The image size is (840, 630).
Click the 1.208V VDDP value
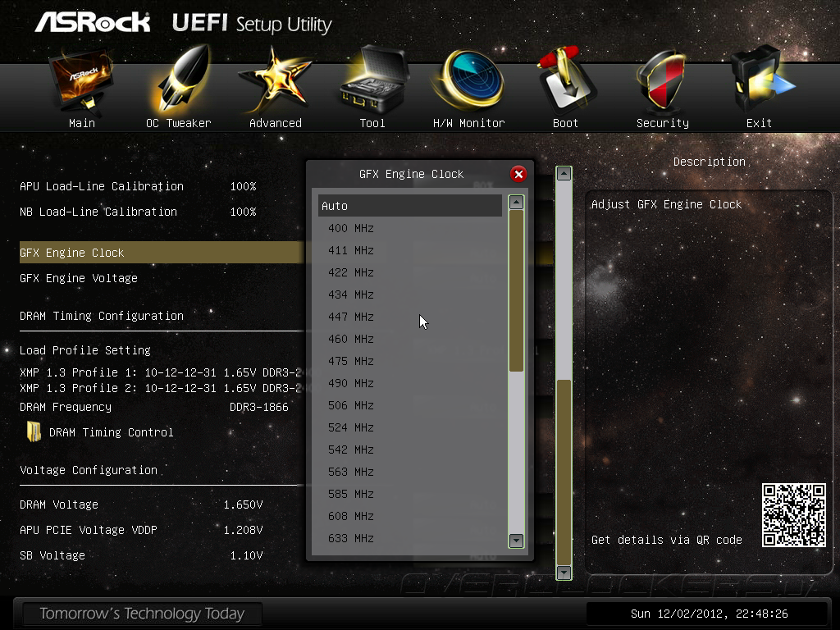click(x=243, y=530)
